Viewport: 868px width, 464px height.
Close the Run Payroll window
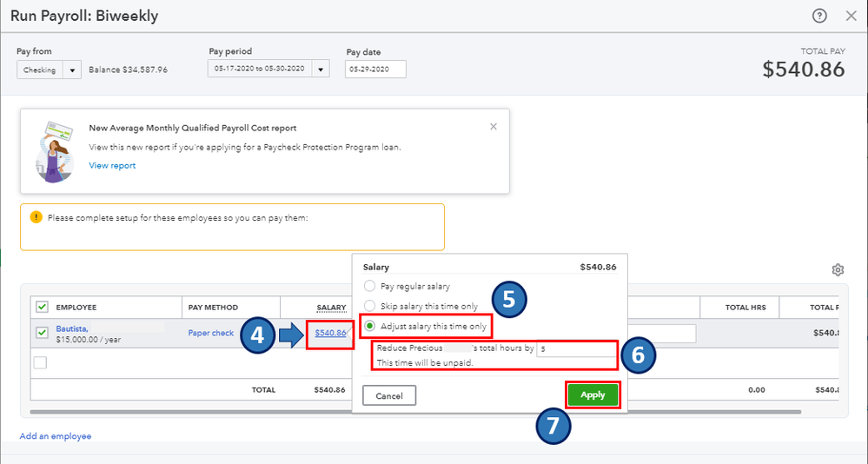click(851, 16)
